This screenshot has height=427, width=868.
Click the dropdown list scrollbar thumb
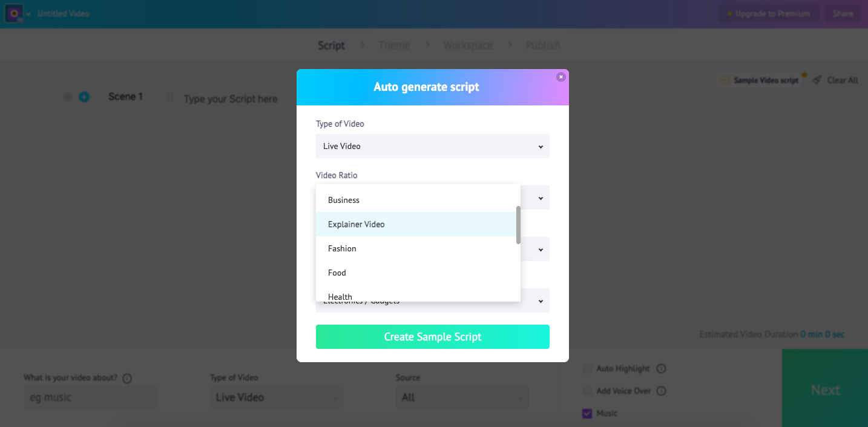(x=518, y=225)
